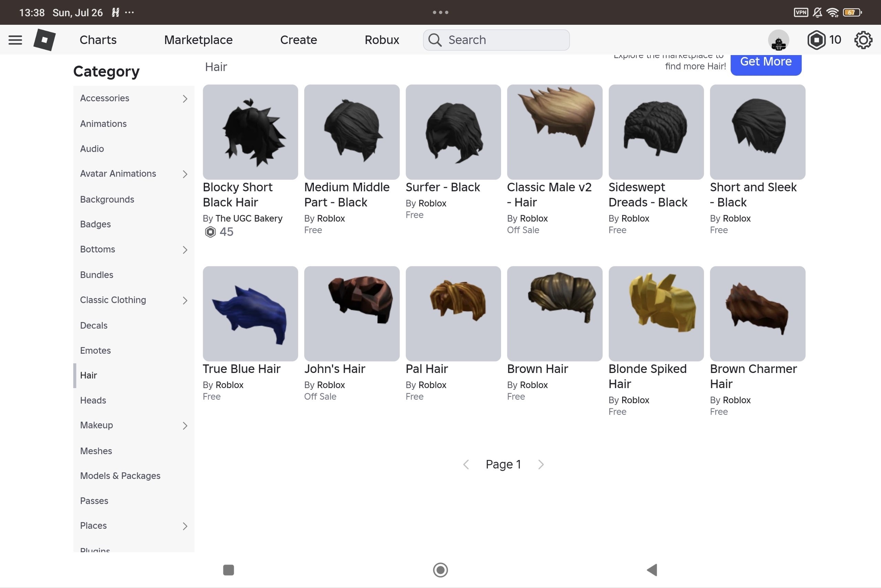881x588 pixels.
Task: Select the Blonde Spiked Hair thumbnail
Action: coord(656,314)
